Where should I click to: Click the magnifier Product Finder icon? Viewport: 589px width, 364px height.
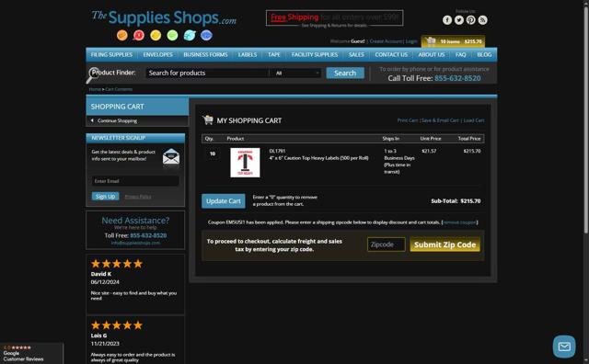click(92, 75)
